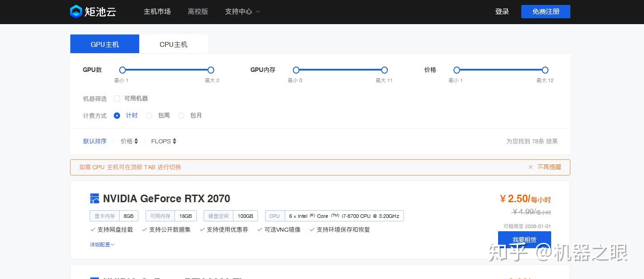Click the 价格 maximum slider handle
This screenshot has height=279, width=644.
[x=545, y=70]
